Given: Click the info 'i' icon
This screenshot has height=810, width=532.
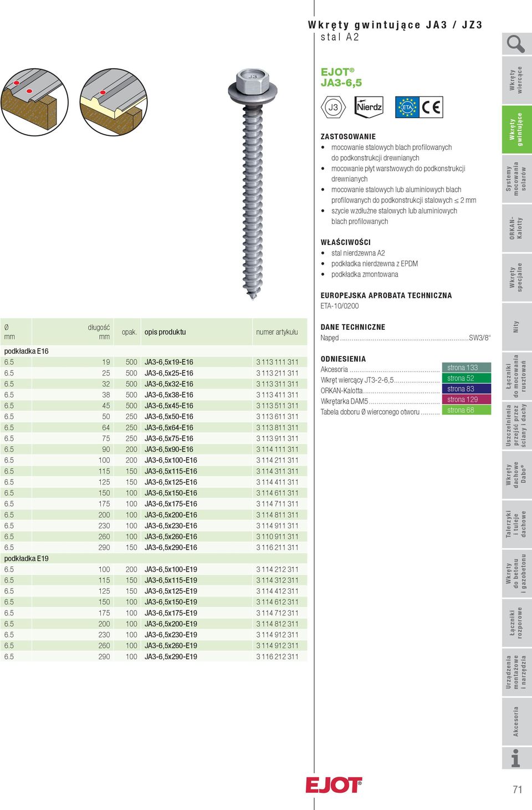Looking at the screenshot, I should click(515, 758).
